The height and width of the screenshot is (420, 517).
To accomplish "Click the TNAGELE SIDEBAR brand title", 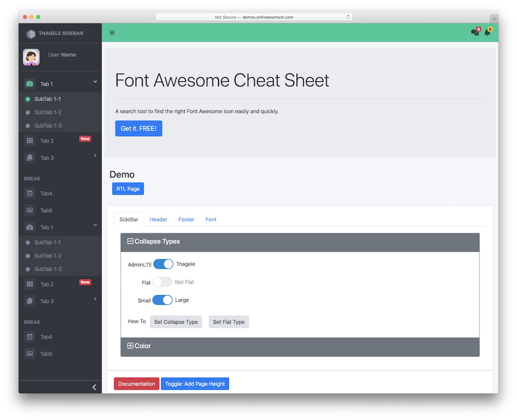I will tap(61, 33).
